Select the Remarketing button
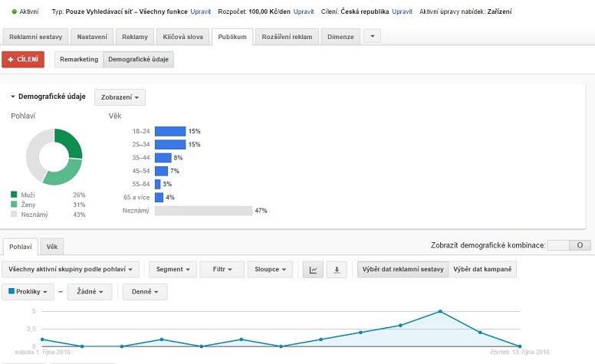The image size is (595, 364). [x=78, y=60]
